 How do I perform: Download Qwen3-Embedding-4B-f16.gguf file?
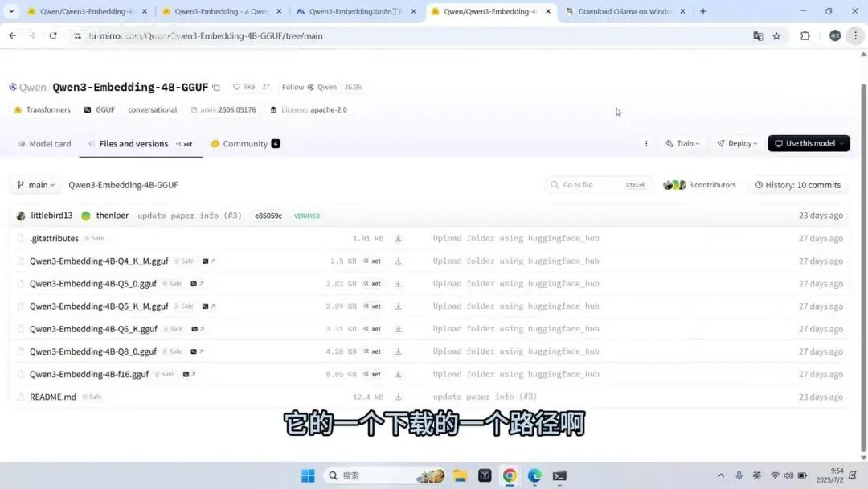pos(398,374)
